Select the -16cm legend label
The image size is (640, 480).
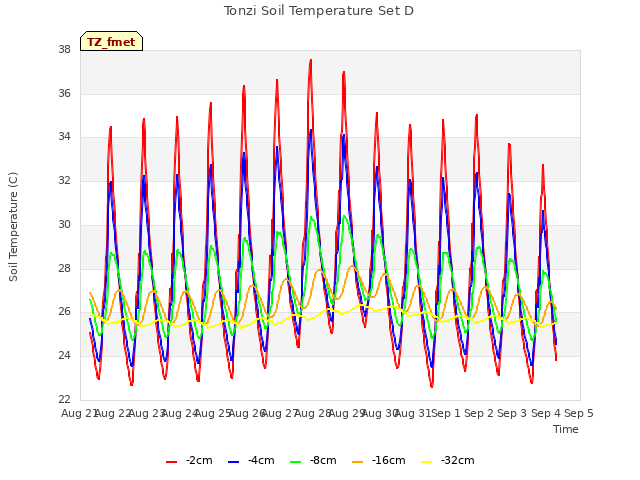[x=389, y=460]
